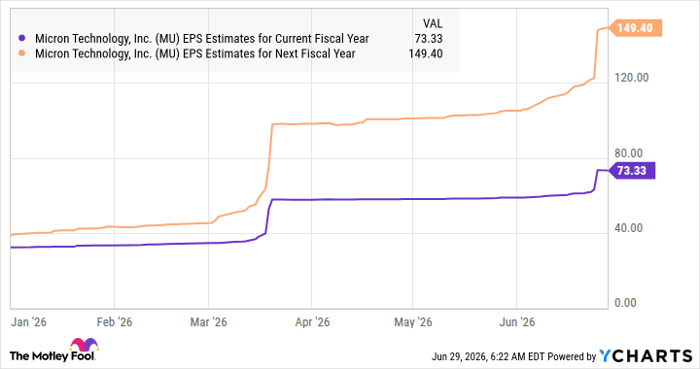Click the purple legend dot for Current Fiscal Year
The image size is (700, 369).
click(22, 39)
